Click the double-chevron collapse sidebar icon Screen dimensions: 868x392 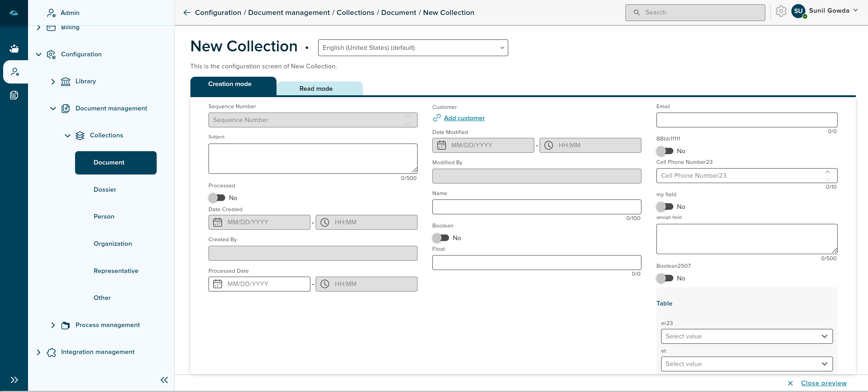tap(164, 380)
